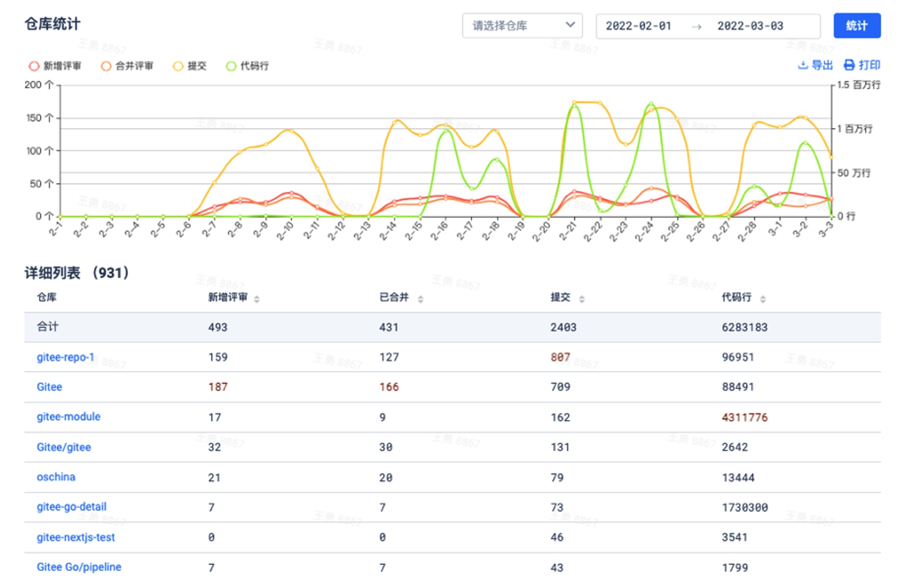Click the 2-21 commit peak data point
Screen dimensions: 912x588
[574, 103]
